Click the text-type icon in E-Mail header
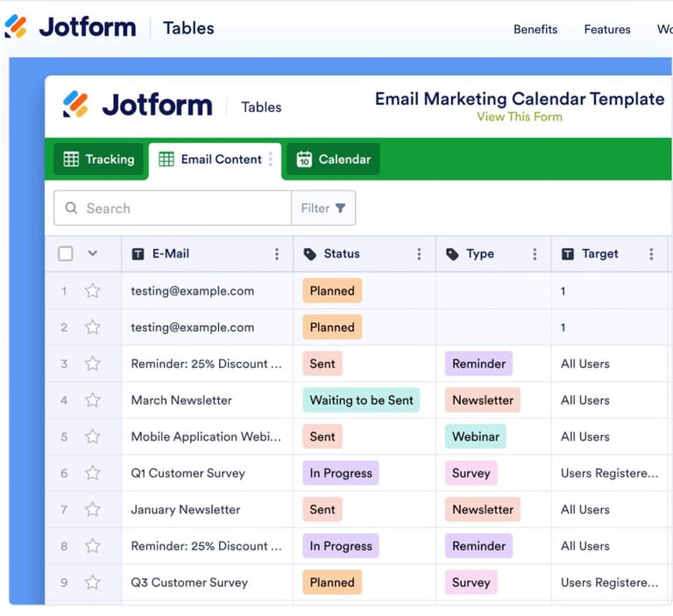Screen dimensions: 673x616 [x=138, y=254]
